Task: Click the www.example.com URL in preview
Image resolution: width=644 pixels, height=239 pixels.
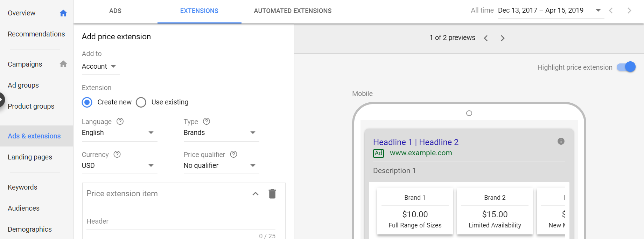Action: click(x=421, y=153)
